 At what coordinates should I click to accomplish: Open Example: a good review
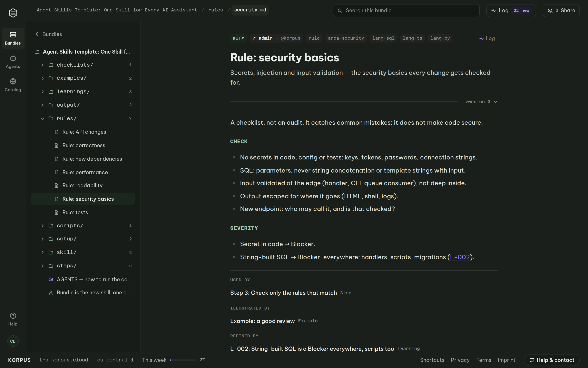[x=262, y=321]
